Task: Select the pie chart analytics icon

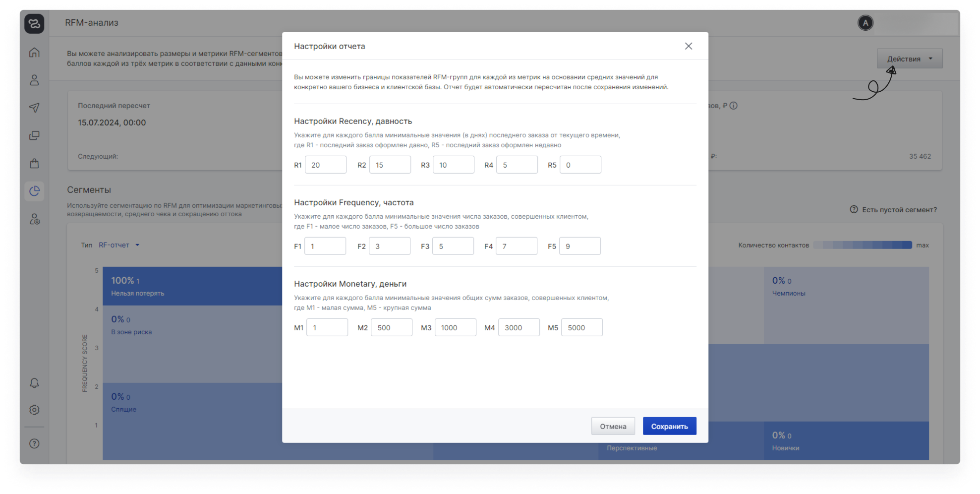Action: pyautogui.click(x=34, y=191)
